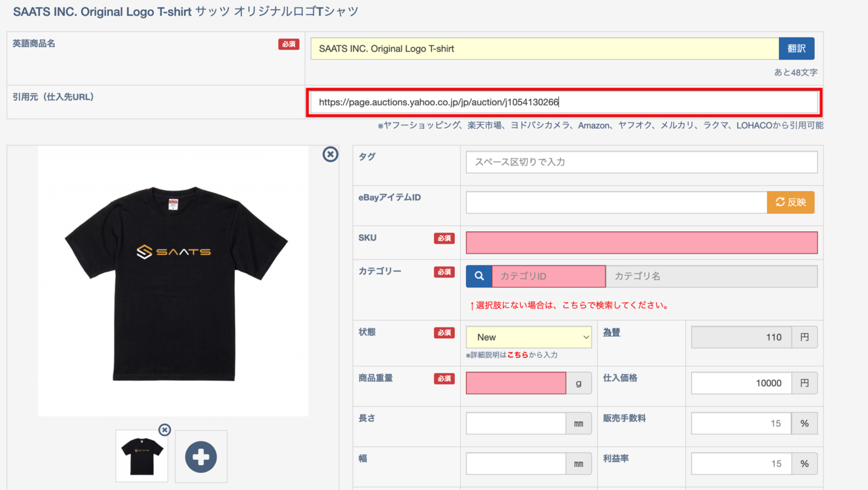Click the 翻訳 translate button
The image size is (868, 490).
[796, 48]
